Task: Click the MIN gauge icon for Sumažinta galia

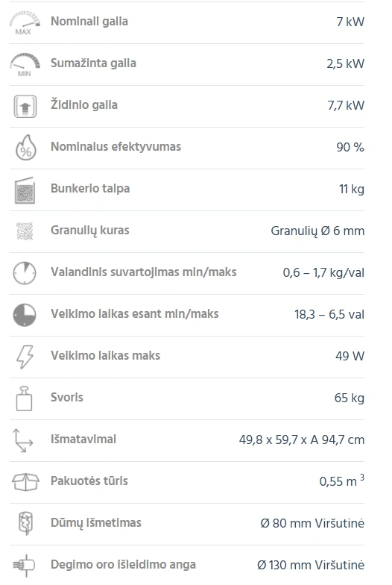Action: pyautogui.click(x=25, y=64)
